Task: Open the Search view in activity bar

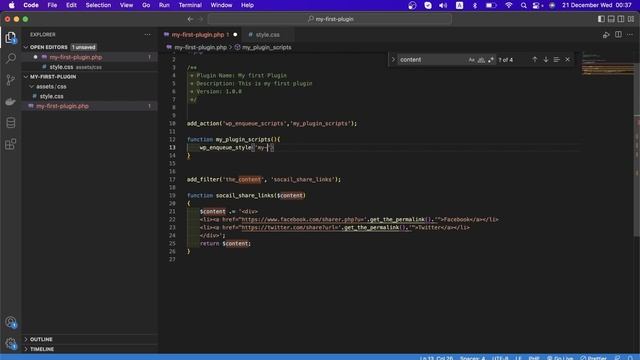Action: 11,58
